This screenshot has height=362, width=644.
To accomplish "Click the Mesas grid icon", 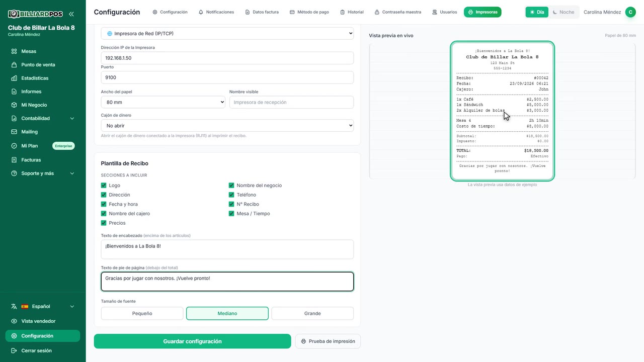I will pos(14,51).
